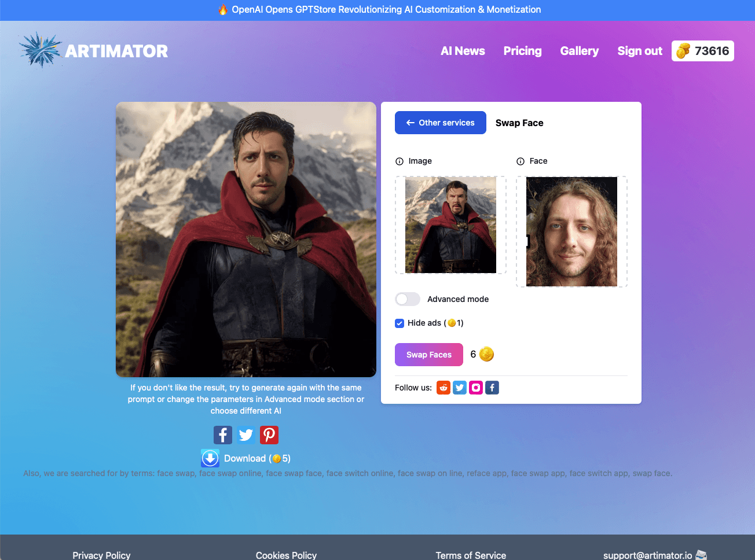The image size is (755, 560).
Task: Click the info icon beside Image label
Action: tap(400, 161)
